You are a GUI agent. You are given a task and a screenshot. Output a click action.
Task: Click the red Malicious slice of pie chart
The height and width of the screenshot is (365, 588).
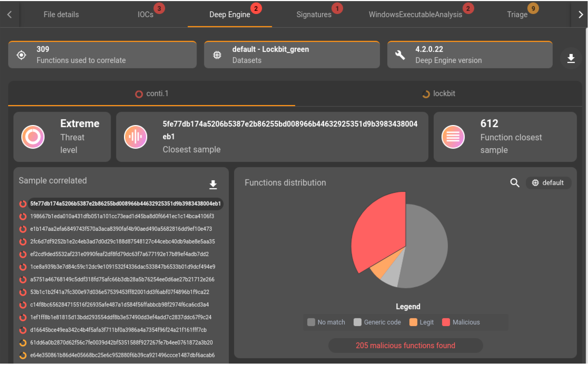[378, 231]
